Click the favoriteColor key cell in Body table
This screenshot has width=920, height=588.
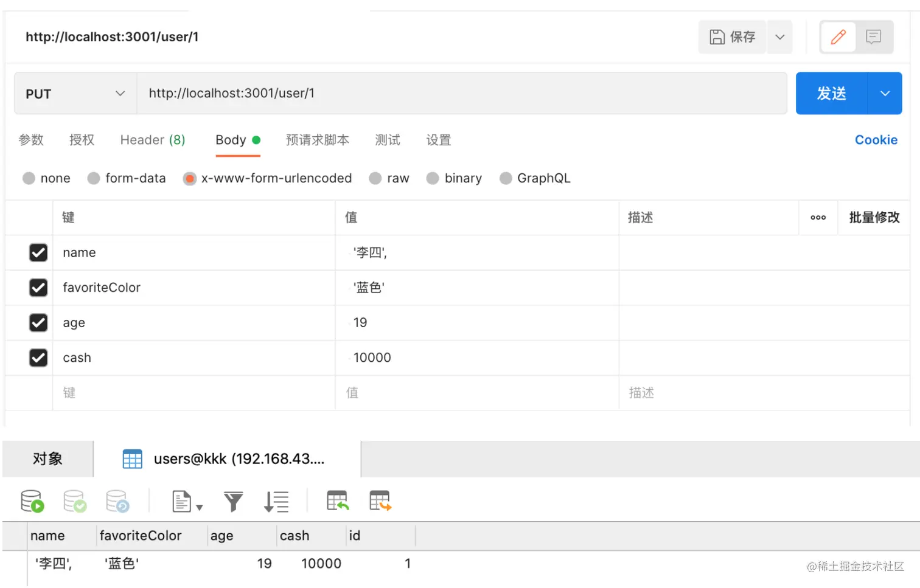point(194,288)
